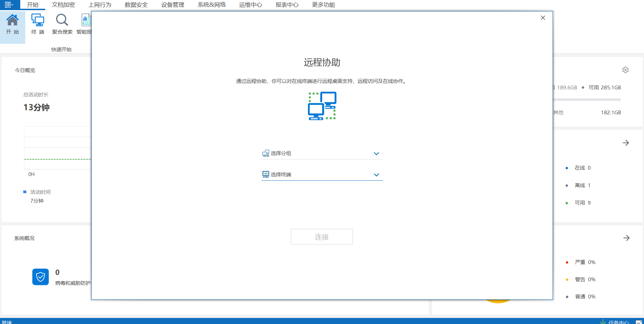Close the 远程协助 dialog
Screen dimensions: 644x324
(542, 18)
